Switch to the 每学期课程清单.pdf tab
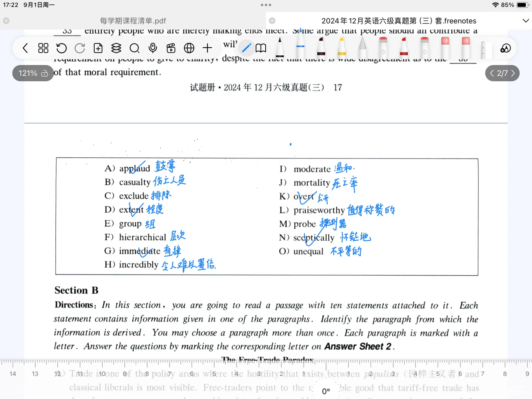 pyautogui.click(x=133, y=21)
